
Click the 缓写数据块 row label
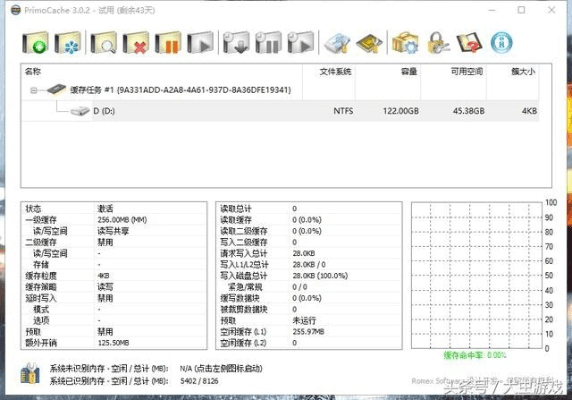point(240,298)
